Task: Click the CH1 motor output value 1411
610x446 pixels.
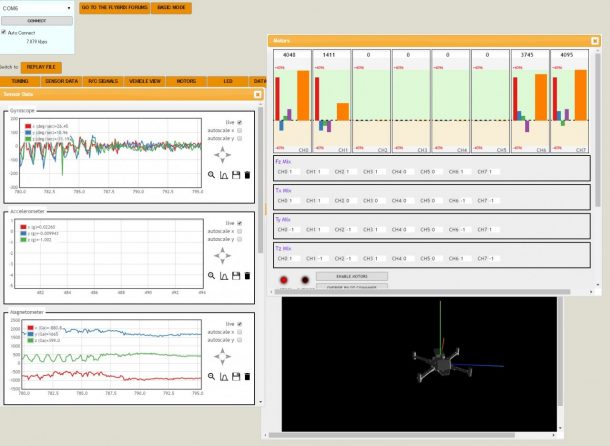Action: tap(329, 55)
